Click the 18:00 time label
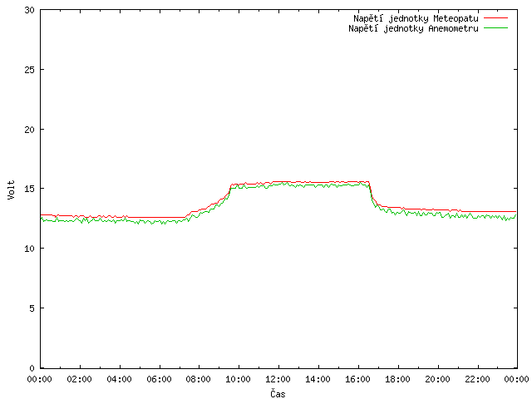532x399 pixels. (x=397, y=379)
